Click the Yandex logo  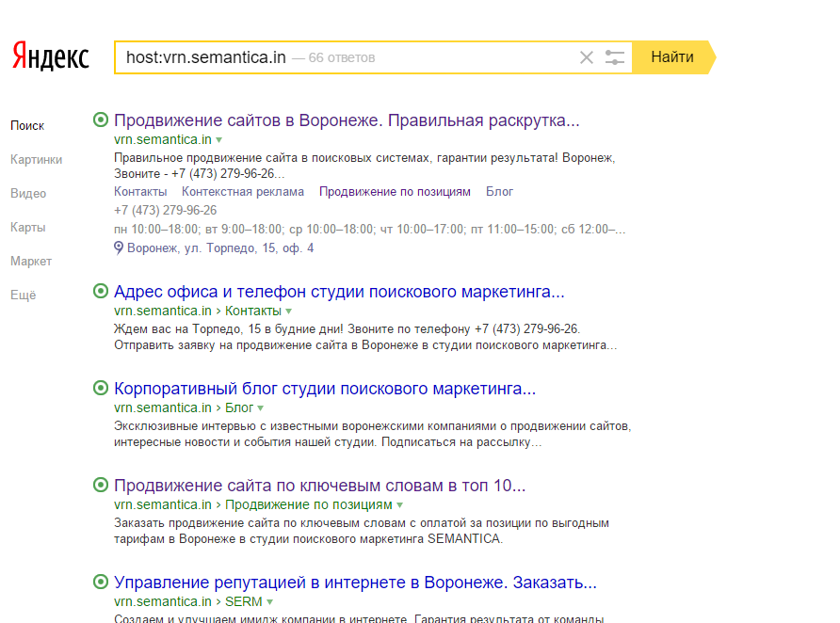click(x=51, y=56)
